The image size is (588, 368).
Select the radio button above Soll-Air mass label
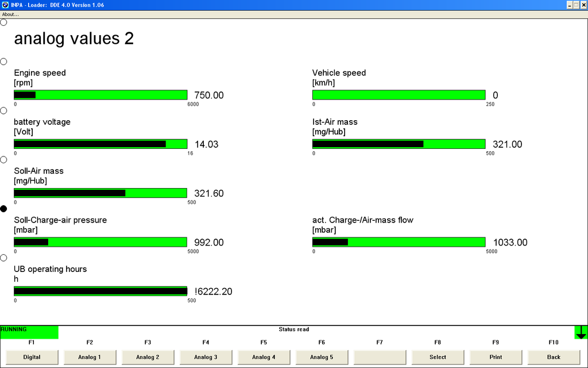(3, 160)
